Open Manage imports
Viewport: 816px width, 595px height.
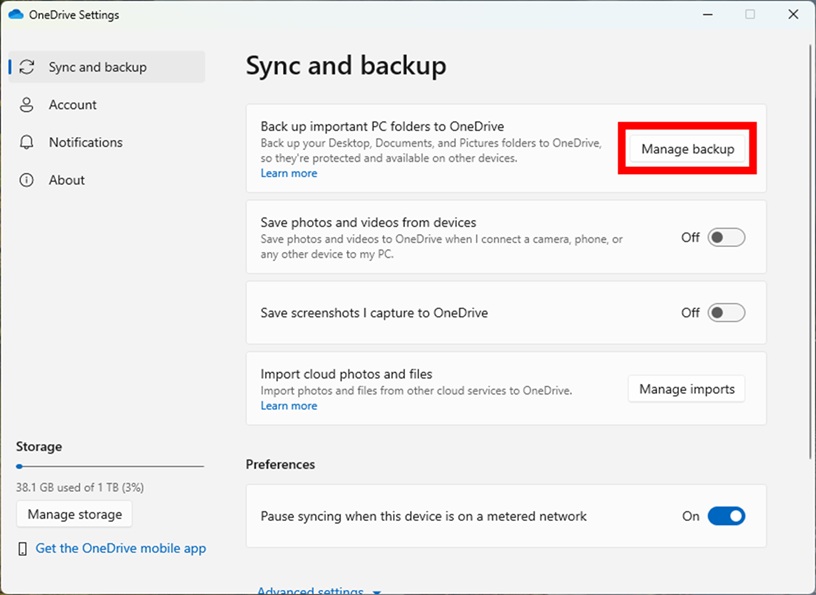tap(686, 389)
